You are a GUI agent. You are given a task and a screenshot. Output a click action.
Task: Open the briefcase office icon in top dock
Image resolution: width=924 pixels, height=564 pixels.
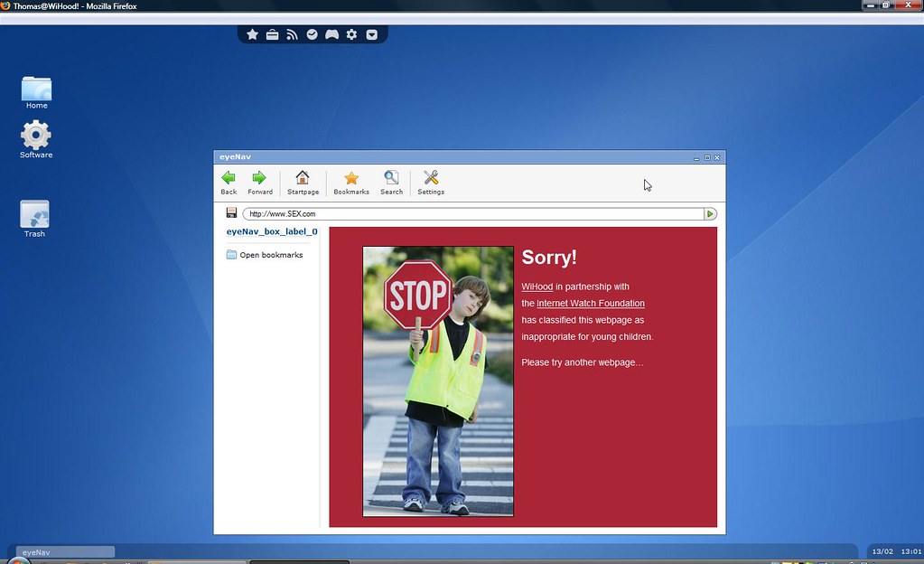(272, 34)
